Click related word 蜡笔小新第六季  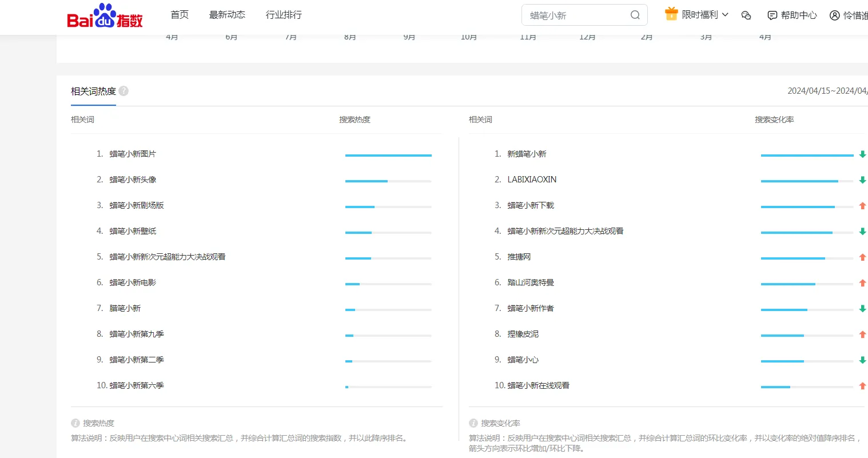(x=137, y=385)
